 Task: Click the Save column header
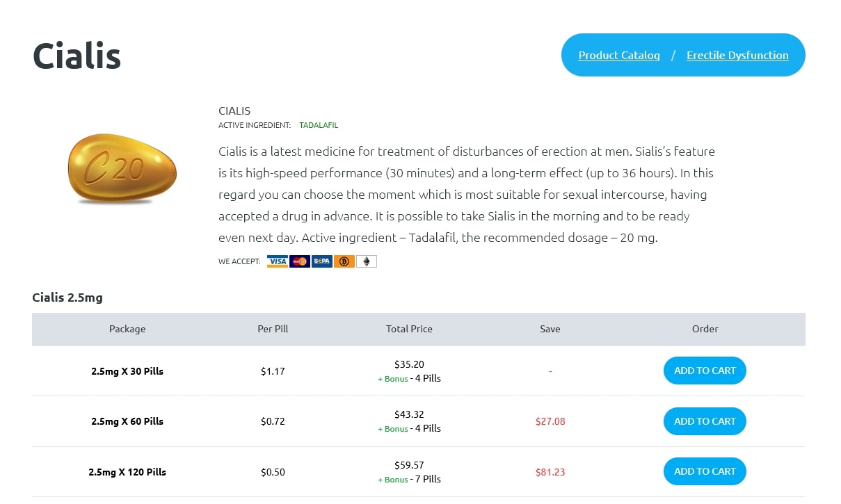click(x=550, y=329)
